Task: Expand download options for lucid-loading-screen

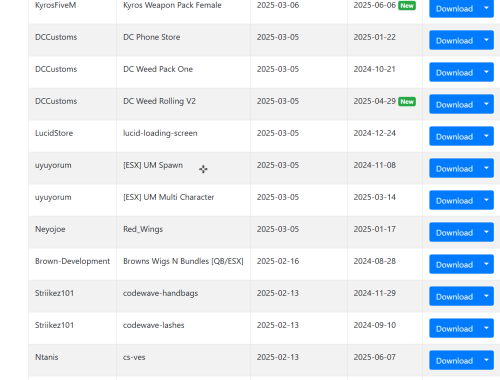Action: point(487,136)
